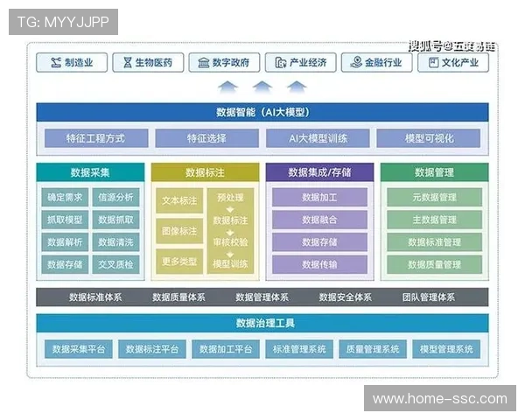Click the 生物医药 hourglass icon

pyautogui.click(x=128, y=62)
